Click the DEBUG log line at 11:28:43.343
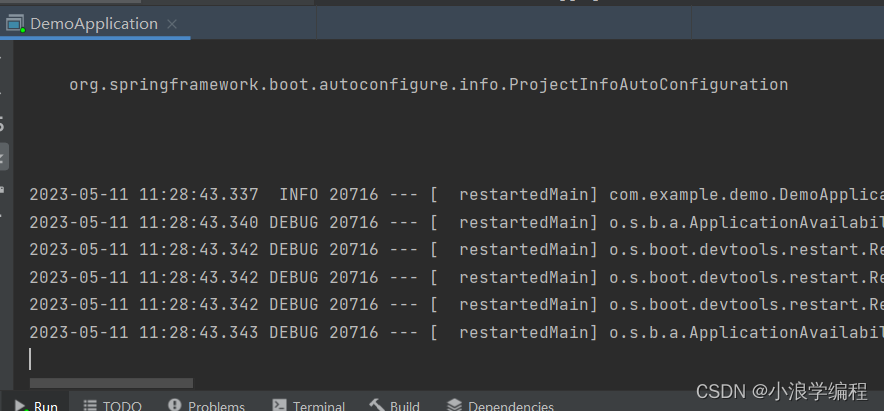The height and width of the screenshot is (411, 884). tap(457, 332)
